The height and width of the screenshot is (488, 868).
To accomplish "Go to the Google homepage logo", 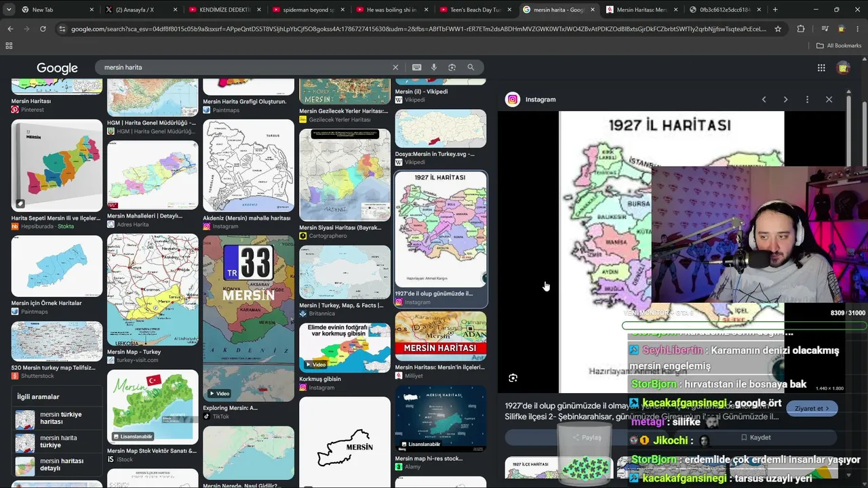I will [57, 68].
